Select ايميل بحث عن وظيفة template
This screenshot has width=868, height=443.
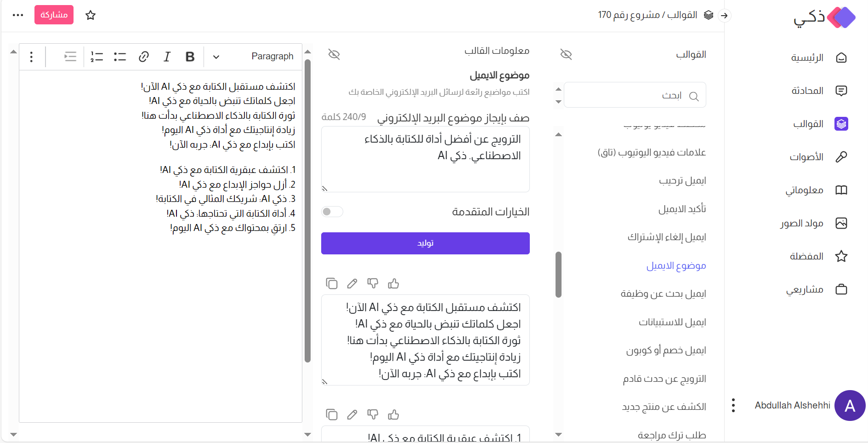click(663, 293)
